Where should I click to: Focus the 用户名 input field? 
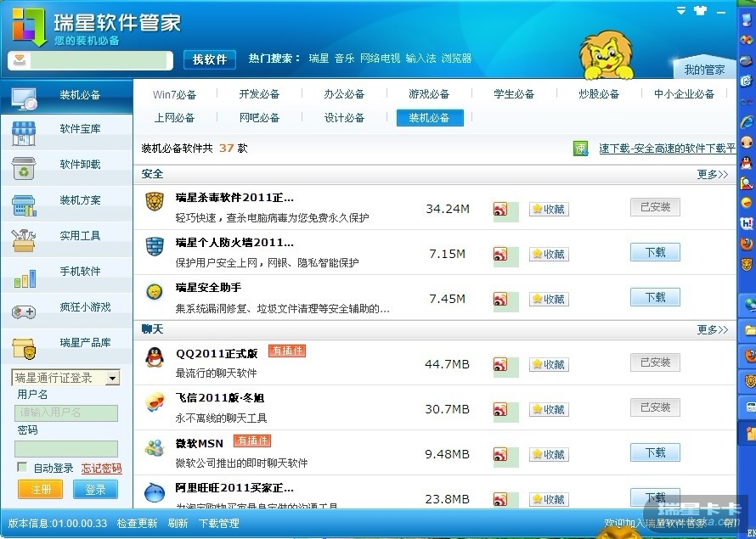point(66,413)
